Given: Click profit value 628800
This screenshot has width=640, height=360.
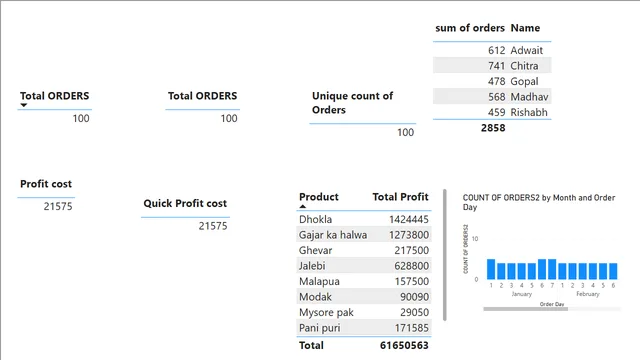Looking at the screenshot, I should click(x=411, y=266).
